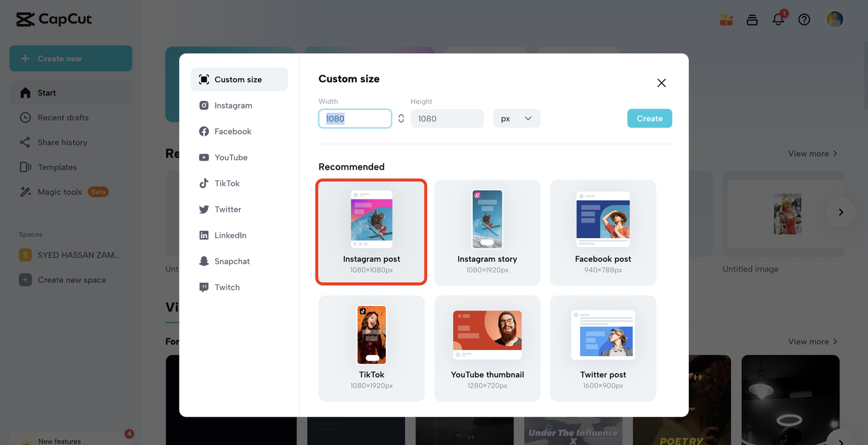868x445 pixels.
Task: Open Share history in sidebar
Action: (71, 142)
